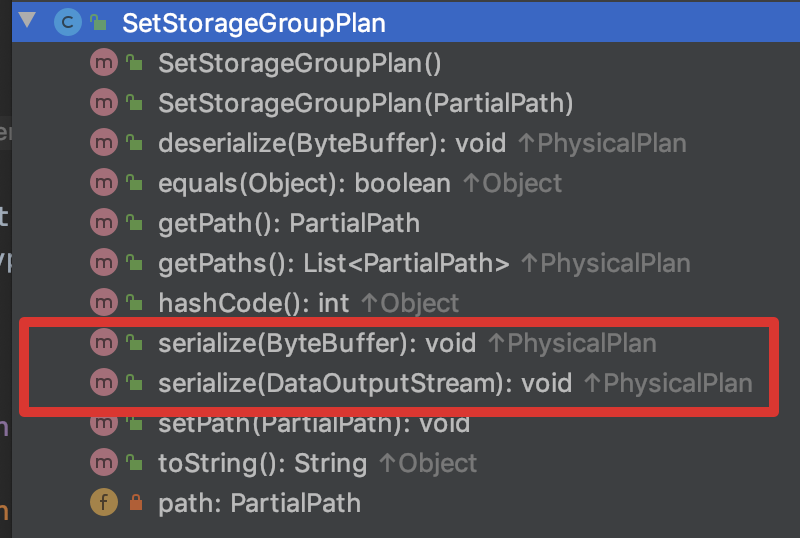Click method icon of SetStorageGroupPlan() constructor
The height and width of the screenshot is (538, 800).
103,63
